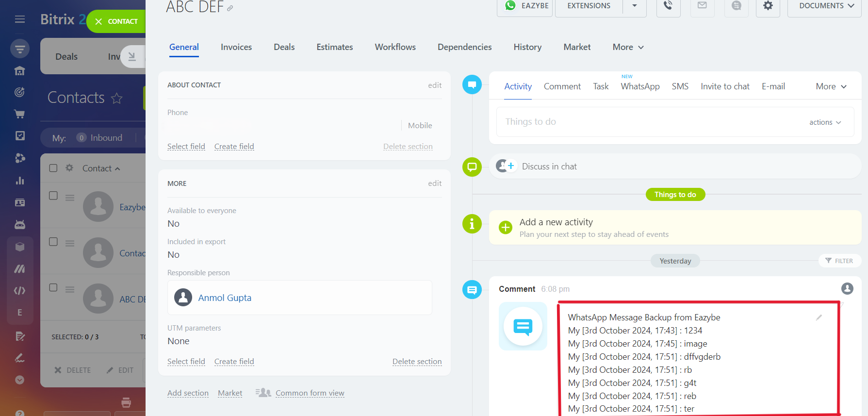Switch to the WhatsApp activity tab
868x416 pixels.
[640, 86]
